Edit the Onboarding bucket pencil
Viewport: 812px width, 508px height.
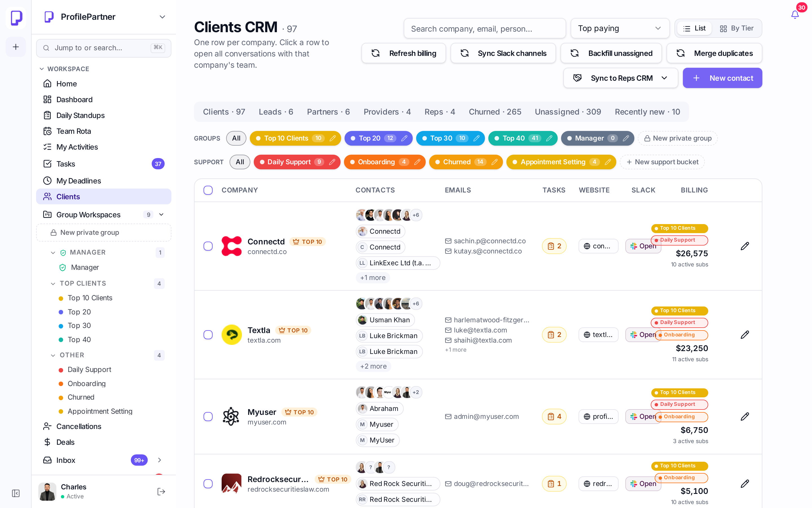[417, 162]
